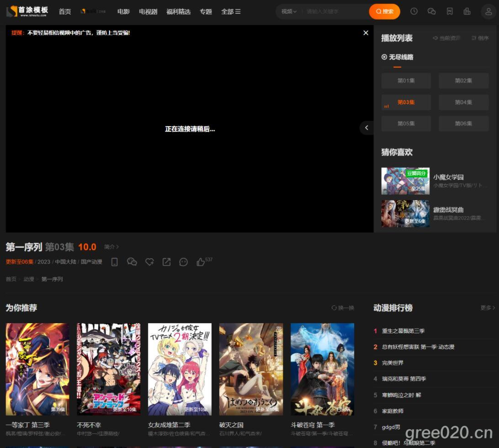Open the 小魔女学园 thumbnail
The width and height of the screenshot is (499, 448).
coord(405,181)
